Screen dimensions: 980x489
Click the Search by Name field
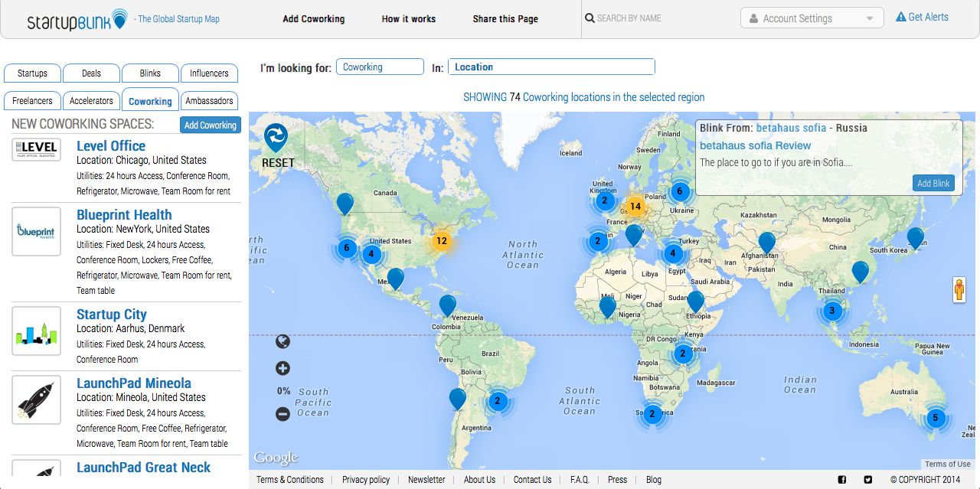(658, 18)
